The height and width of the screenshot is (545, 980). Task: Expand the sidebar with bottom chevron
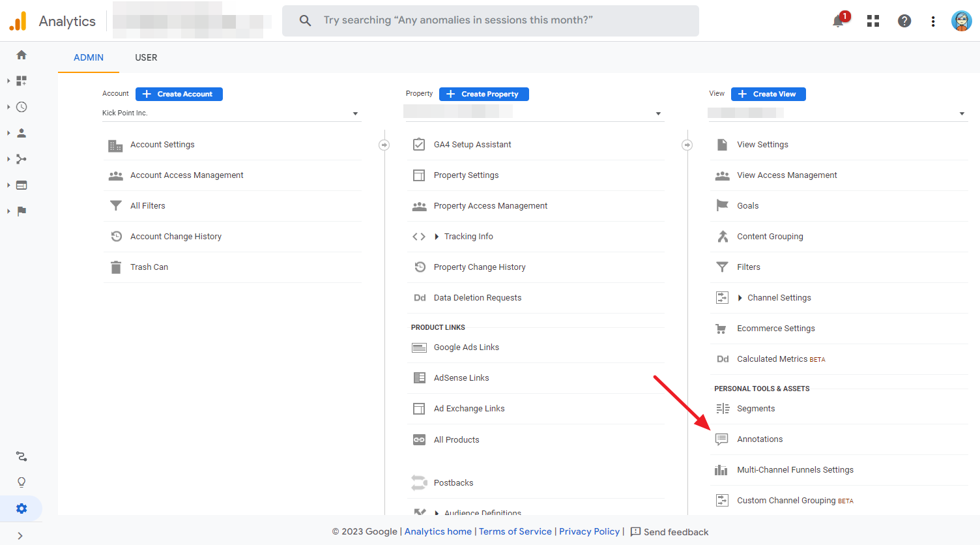pyautogui.click(x=20, y=536)
